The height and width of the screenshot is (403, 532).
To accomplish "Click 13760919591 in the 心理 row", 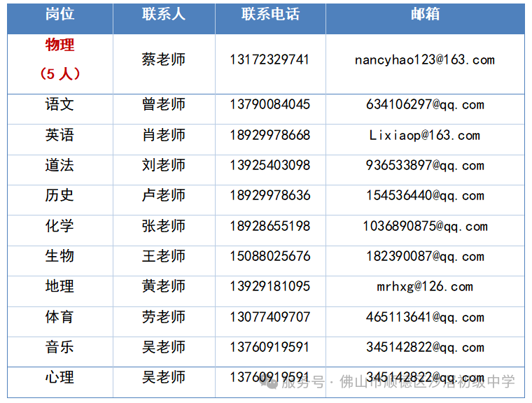I will [269, 378].
